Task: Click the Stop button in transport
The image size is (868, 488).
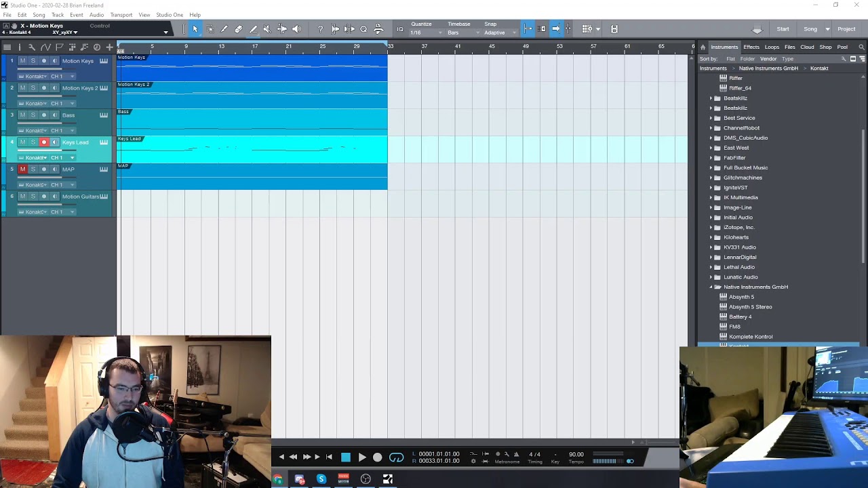Action: 346,457
